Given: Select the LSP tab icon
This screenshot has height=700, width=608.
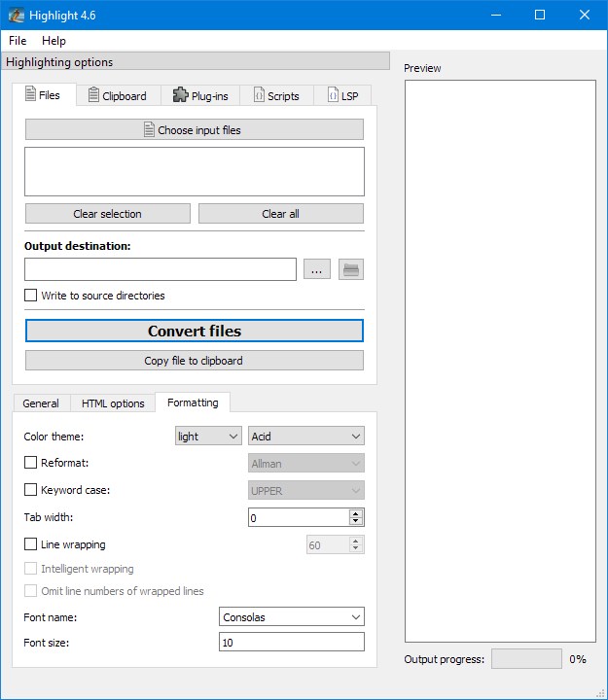Looking at the screenshot, I should click(332, 95).
